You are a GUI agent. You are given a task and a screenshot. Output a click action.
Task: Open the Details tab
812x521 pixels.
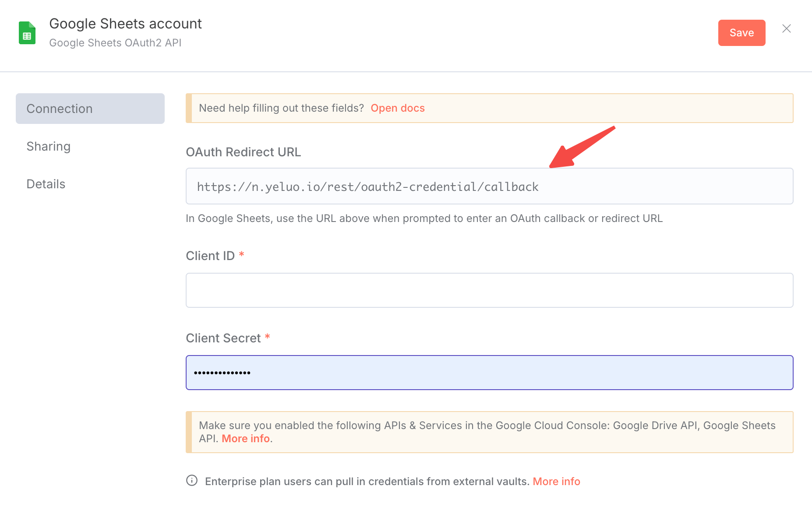click(x=46, y=184)
